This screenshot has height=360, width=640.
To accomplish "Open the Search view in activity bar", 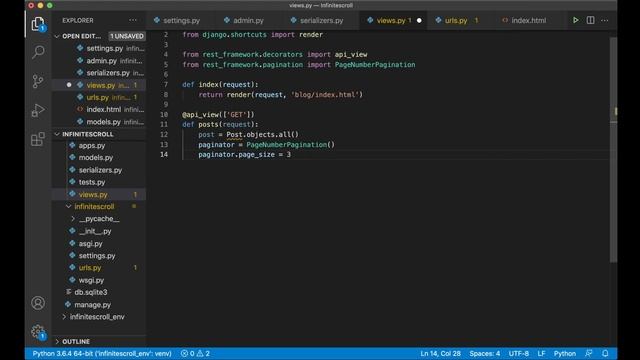I will tap(38, 52).
